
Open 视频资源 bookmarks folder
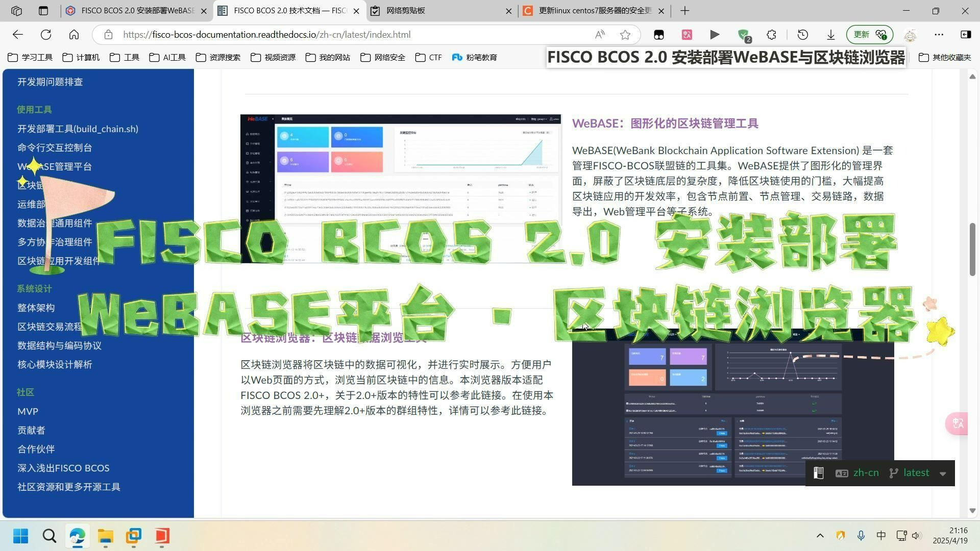point(273,58)
